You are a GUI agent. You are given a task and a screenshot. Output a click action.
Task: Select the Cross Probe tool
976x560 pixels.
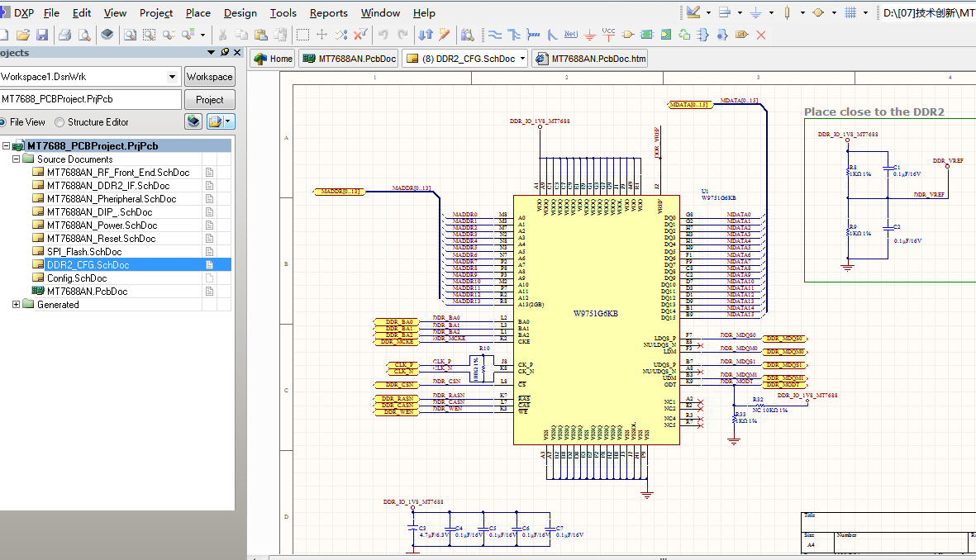click(444, 35)
